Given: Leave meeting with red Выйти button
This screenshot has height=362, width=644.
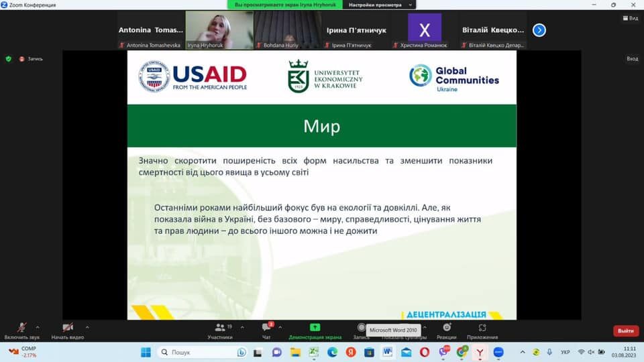Looking at the screenshot, I should (625, 330).
